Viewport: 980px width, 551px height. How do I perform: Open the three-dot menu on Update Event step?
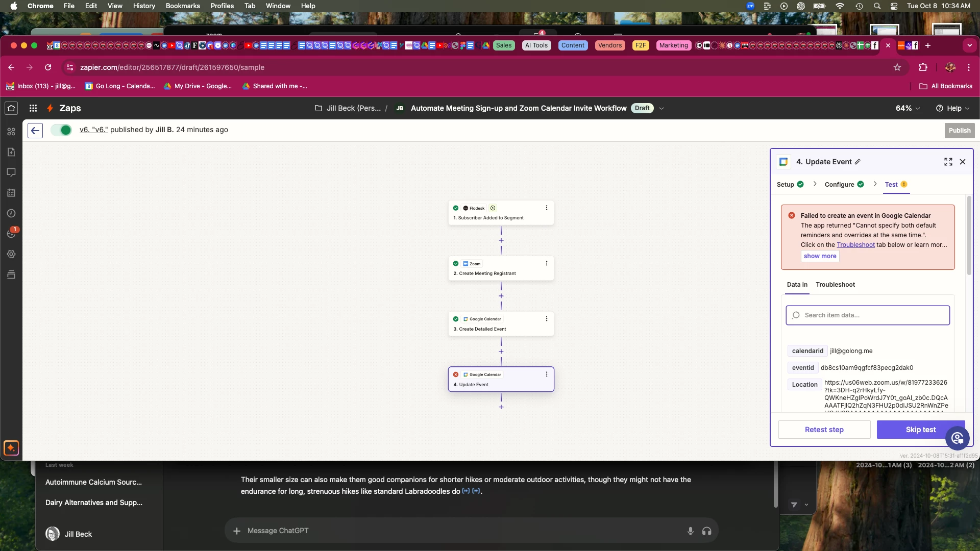point(546,374)
